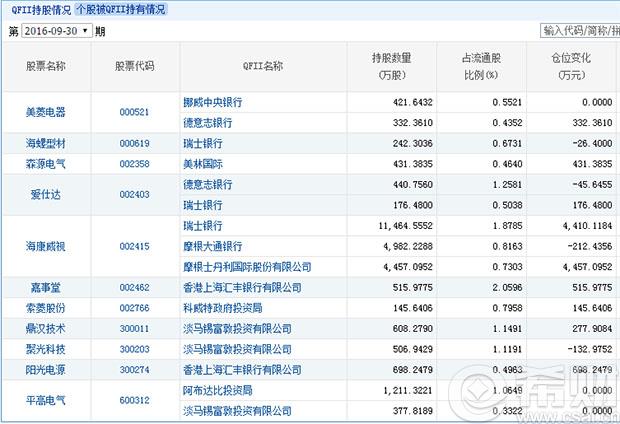Open QFII link 科威特政府投资局
Screen dimensions: 620x424
pyautogui.click(x=223, y=308)
